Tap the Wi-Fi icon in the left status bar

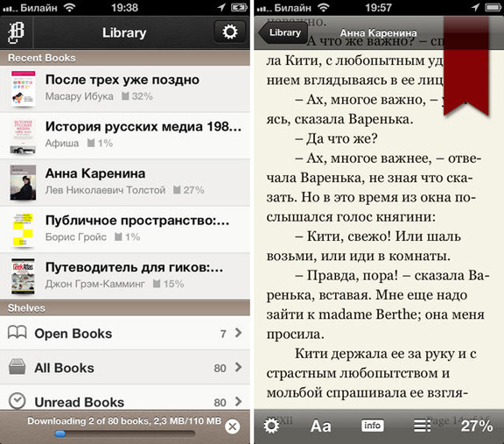pyautogui.click(x=70, y=7)
